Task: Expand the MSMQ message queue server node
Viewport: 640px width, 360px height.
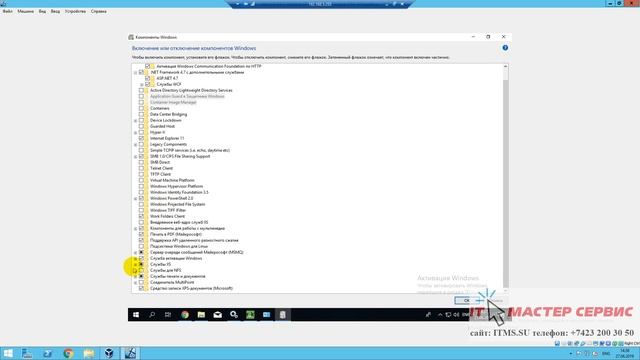Action: pyautogui.click(x=136, y=252)
